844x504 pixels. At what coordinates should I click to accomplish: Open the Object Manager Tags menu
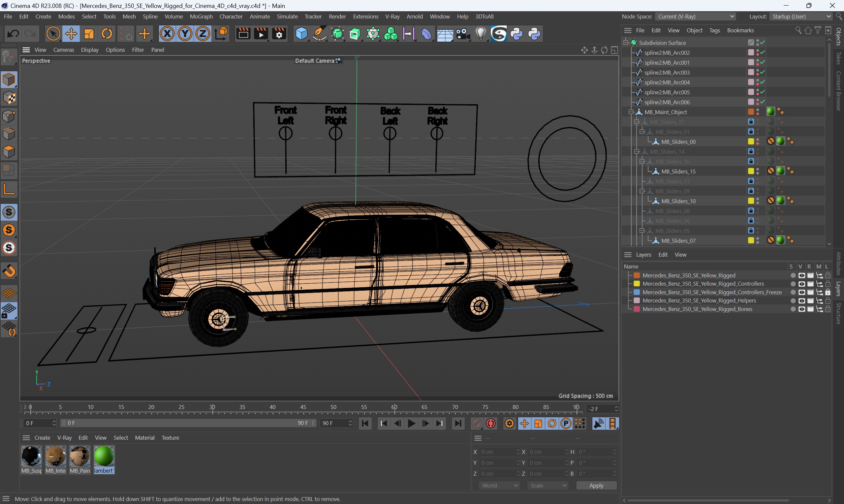click(x=714, y=30)
